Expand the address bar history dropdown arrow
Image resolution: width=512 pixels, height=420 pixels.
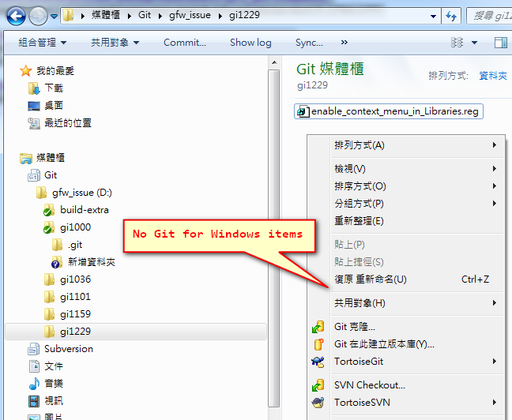[x=433, y=16]
